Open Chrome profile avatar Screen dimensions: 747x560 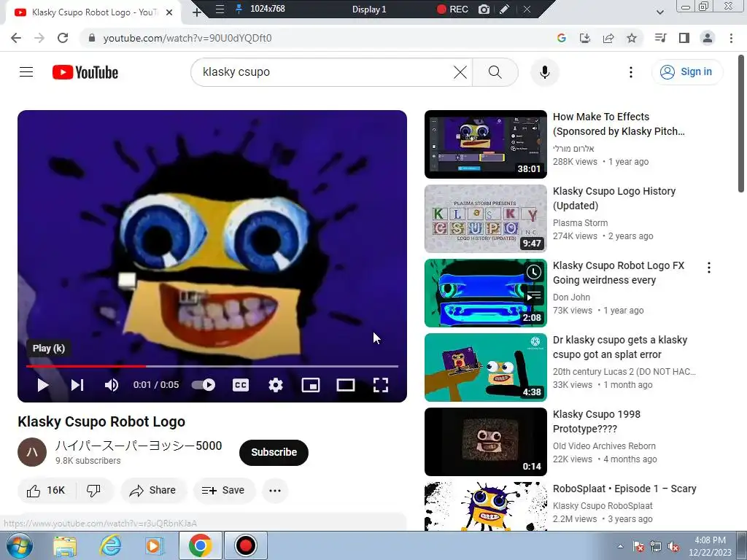tap(708, 38)
